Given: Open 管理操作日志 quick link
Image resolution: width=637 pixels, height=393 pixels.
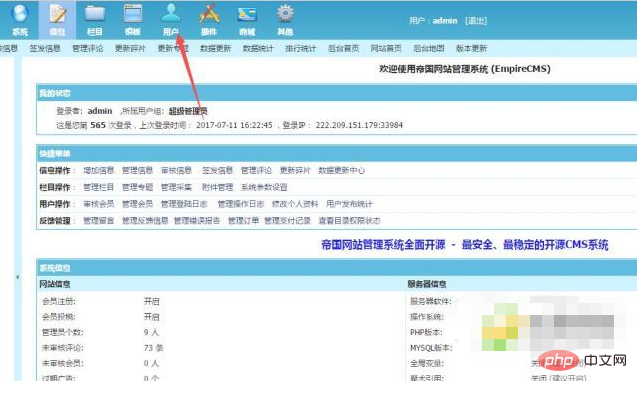Looking at the screenshot, I should pyautogui.click(x=241, y=204).
